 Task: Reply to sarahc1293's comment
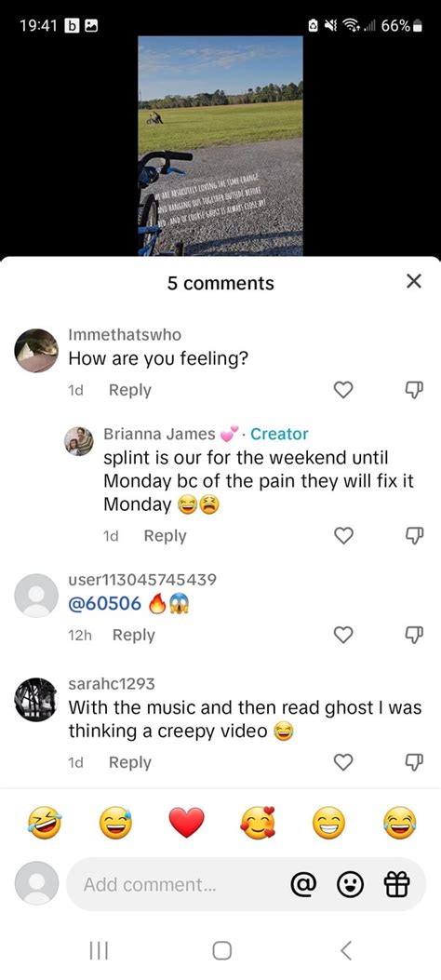point(130,762)
